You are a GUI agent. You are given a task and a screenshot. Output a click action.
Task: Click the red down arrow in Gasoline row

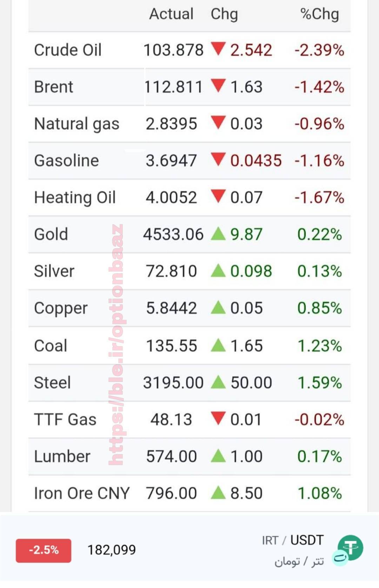tap(218, 159)
